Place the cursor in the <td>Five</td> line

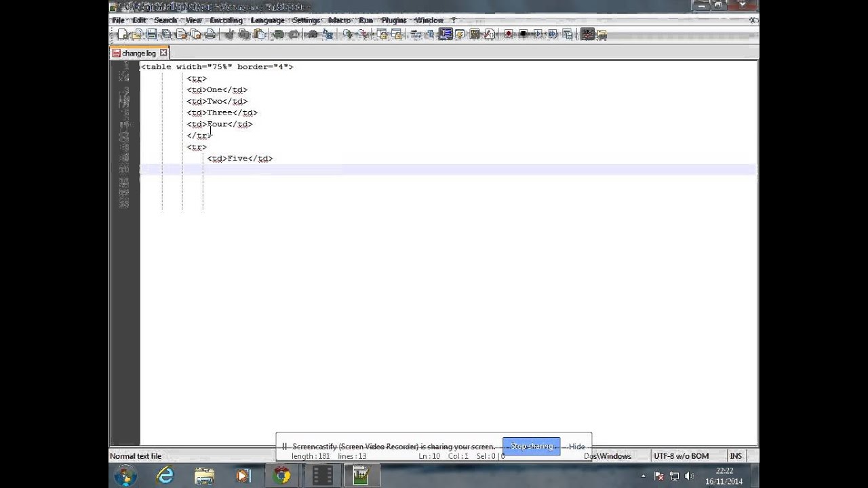click(x=240, y=159)
